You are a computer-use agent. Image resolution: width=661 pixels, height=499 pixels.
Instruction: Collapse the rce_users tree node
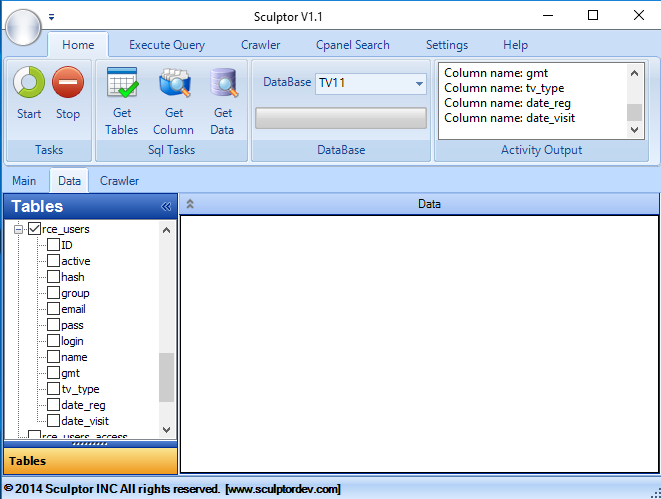coord(18,229)
